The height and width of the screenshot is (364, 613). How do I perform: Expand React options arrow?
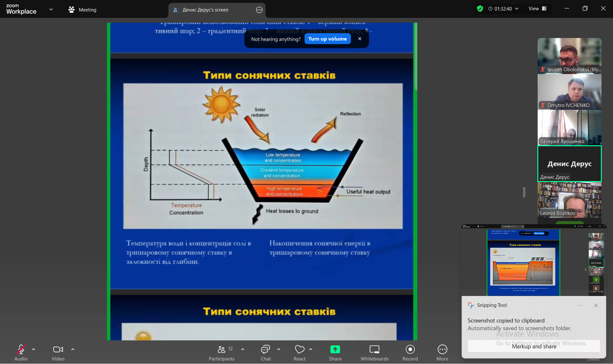(311, 349)
